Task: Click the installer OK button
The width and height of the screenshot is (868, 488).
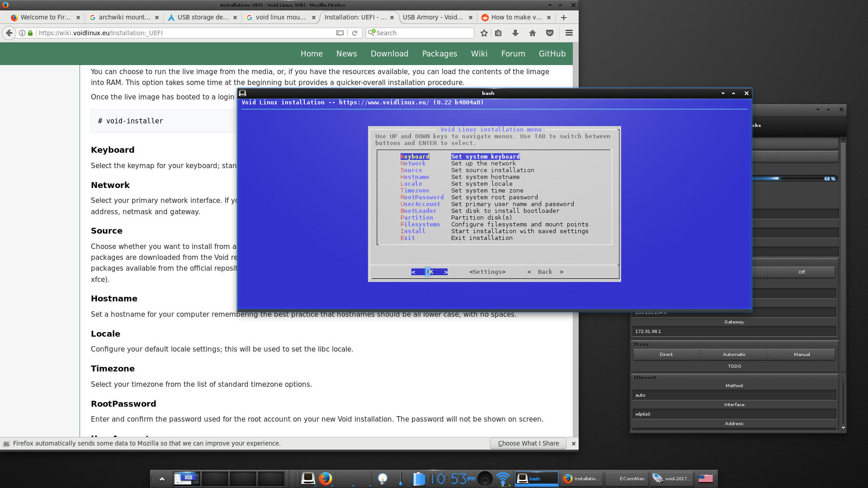Action: coord(429,272)
